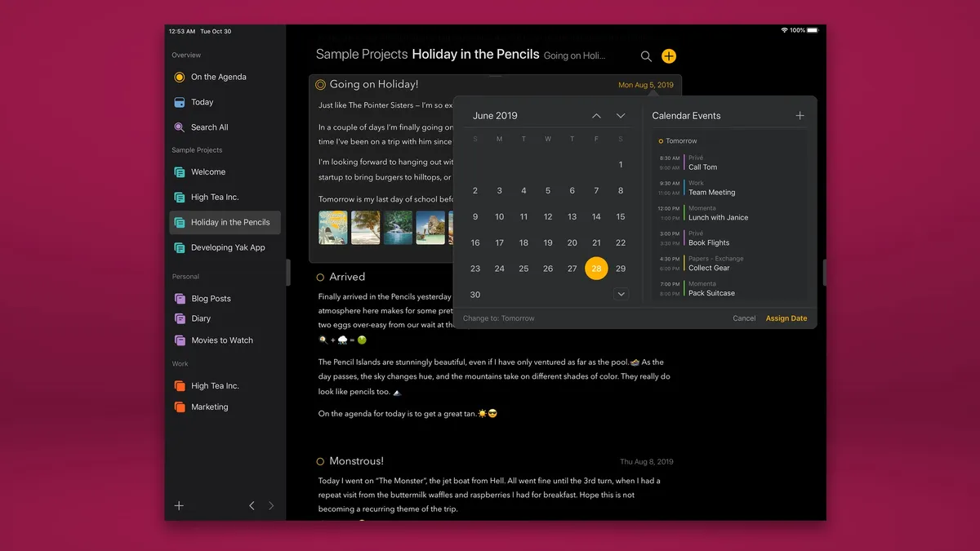
Task: Click the yellow add note plus button
Action: [x=669, y=56]
